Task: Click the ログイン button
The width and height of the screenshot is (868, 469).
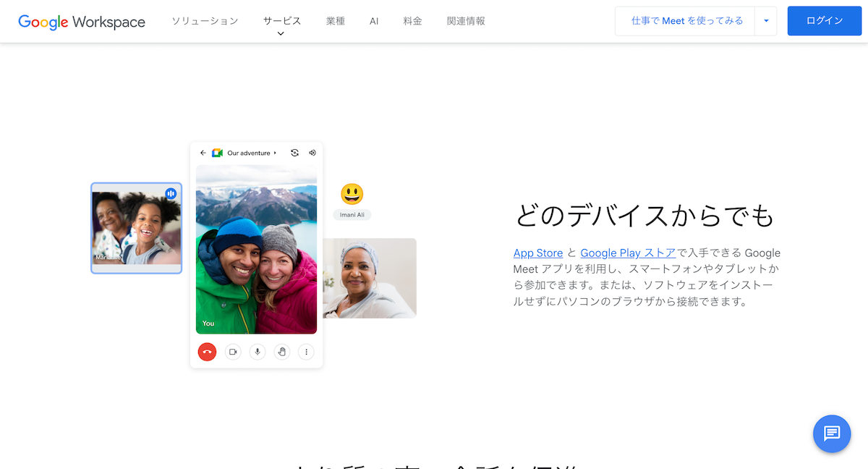Action: [x=825, y=21]
